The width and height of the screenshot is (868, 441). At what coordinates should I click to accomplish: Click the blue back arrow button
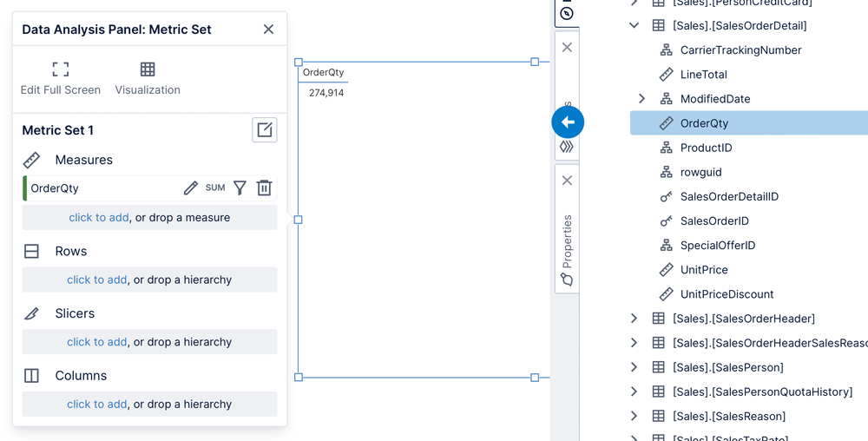point(568,122)
